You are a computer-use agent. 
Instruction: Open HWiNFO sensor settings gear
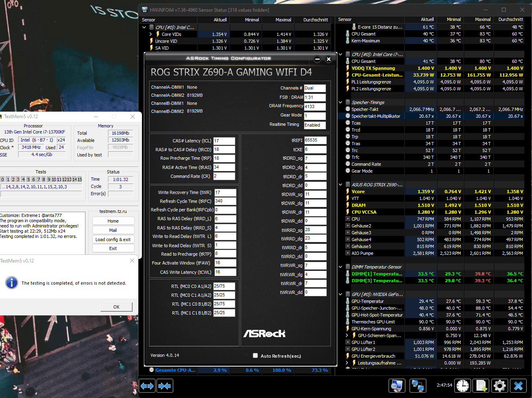pos(500,386)
